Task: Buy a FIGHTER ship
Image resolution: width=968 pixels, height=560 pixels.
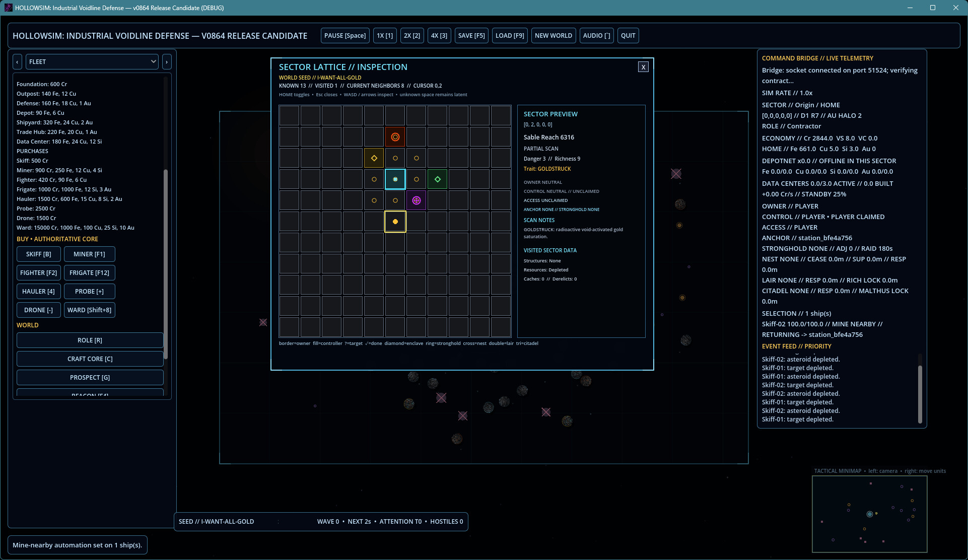Action: point(39,273)
